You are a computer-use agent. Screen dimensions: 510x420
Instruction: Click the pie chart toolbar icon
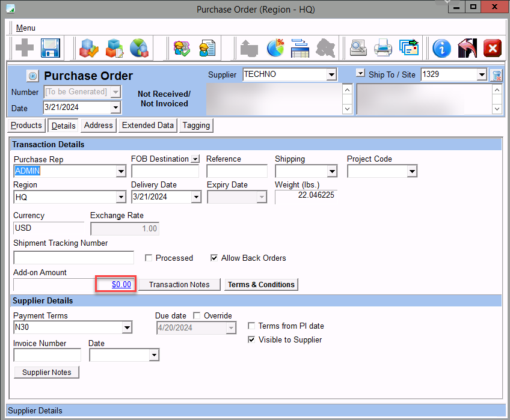pyautogui.click(x=275, y=48)
